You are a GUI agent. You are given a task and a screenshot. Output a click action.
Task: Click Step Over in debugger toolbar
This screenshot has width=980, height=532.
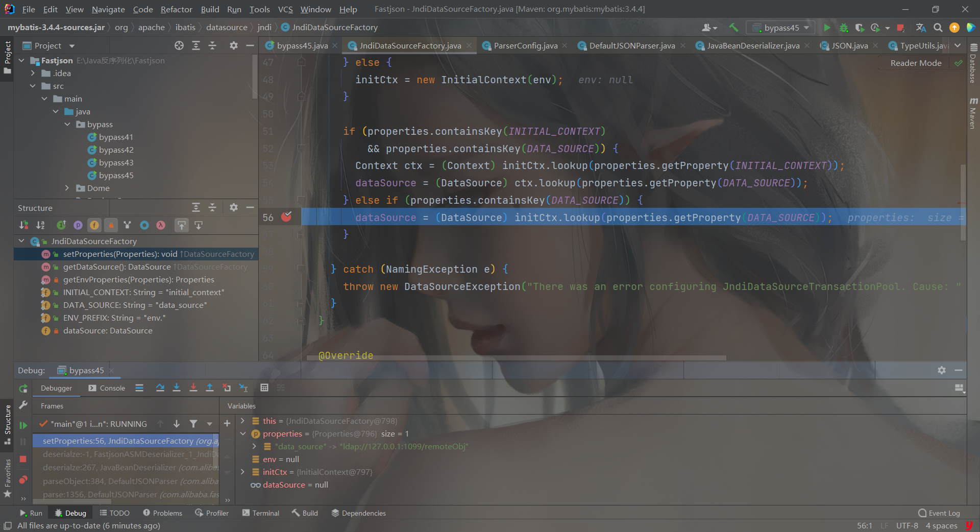point(160,388)
